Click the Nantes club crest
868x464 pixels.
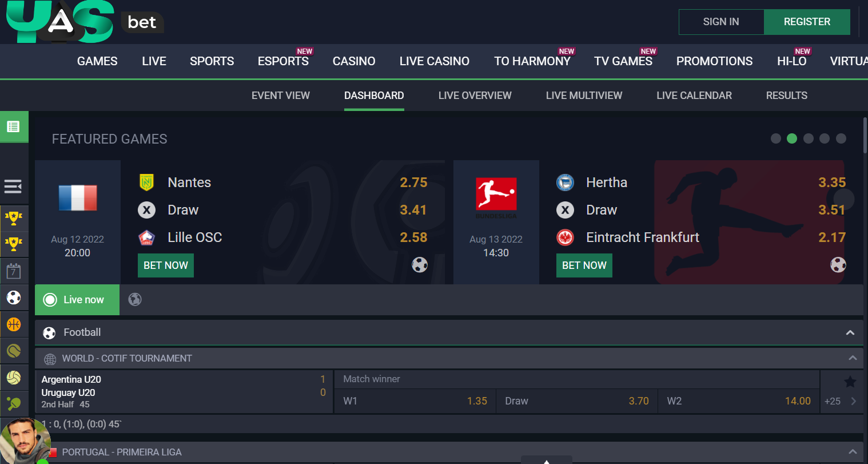pyautogui.click(x=147, y=183)
